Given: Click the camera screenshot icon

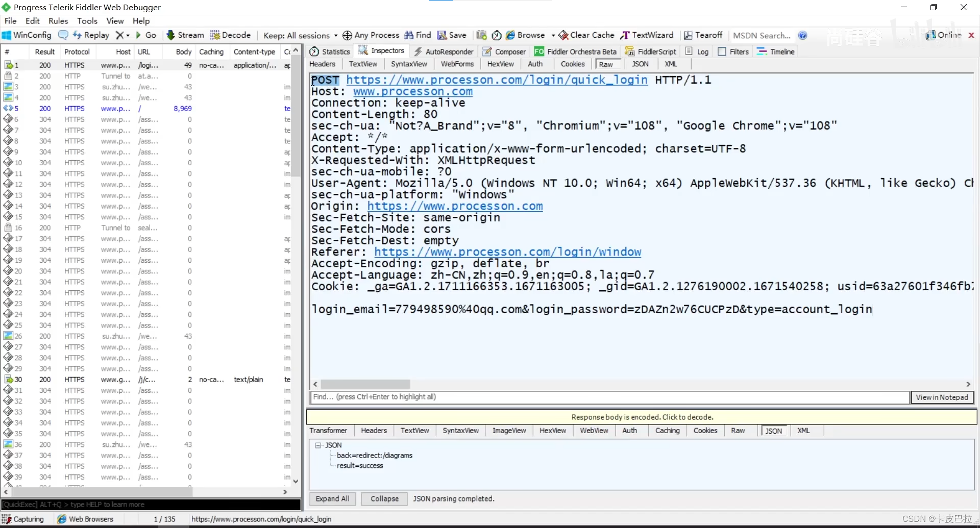Looking at the screenshot, I should pyautogui.click(x=481, y=35).
